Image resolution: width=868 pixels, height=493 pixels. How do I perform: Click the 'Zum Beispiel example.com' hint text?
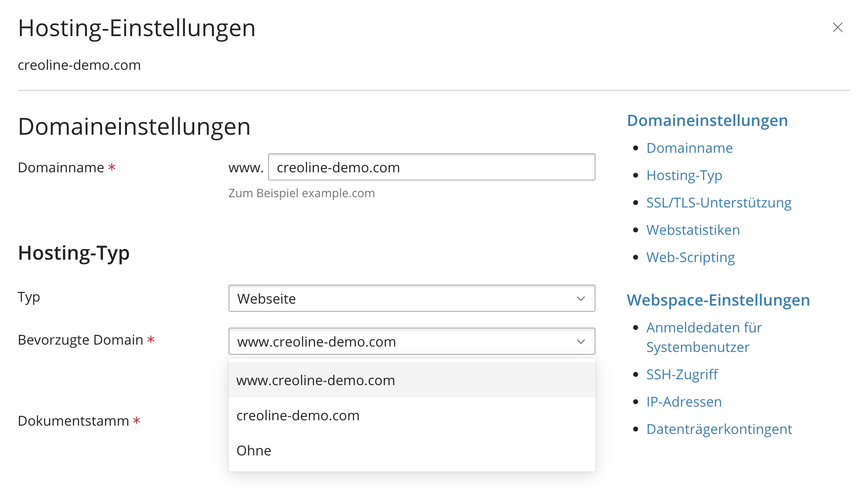301,193
